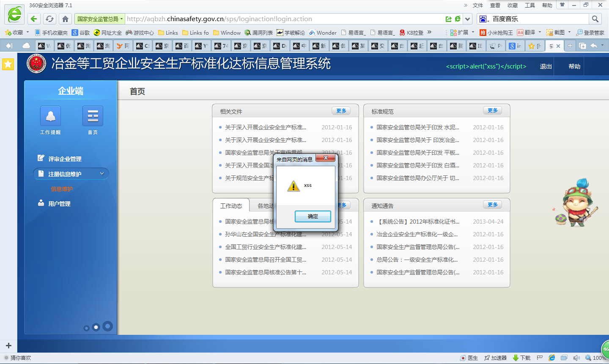Go back with the browser back arrow

tap(34, 19)
